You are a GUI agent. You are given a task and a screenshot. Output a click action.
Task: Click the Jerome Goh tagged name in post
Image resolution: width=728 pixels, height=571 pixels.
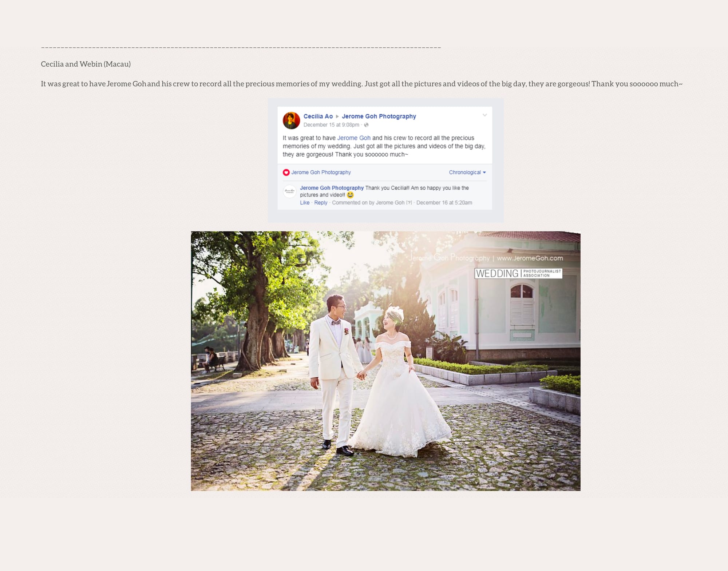pyautogui.click(x=353, y=138)
